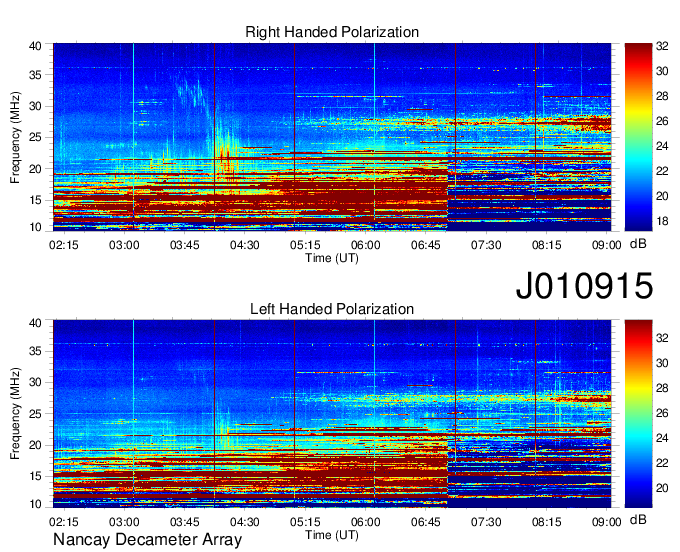Click the 08:15 time tick of Right Handed plot
The width and height of the screenshot is (680, 552).
pos(546,245)
